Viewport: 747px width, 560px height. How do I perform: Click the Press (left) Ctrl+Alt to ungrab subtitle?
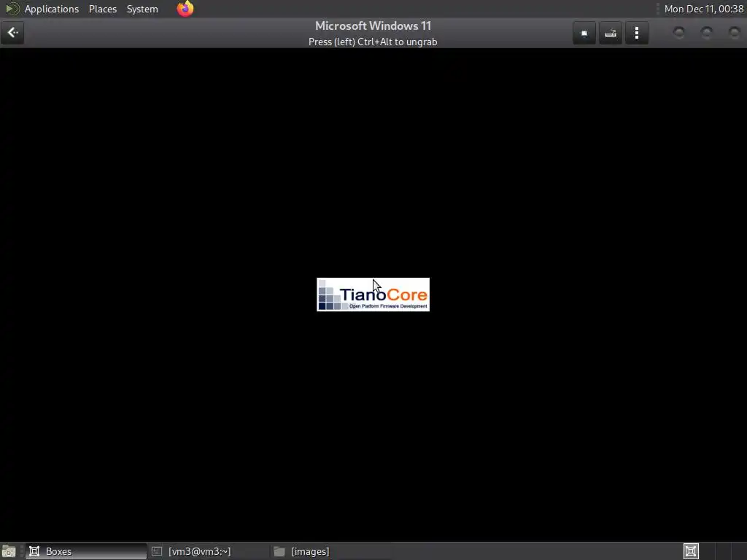point(373,42)
